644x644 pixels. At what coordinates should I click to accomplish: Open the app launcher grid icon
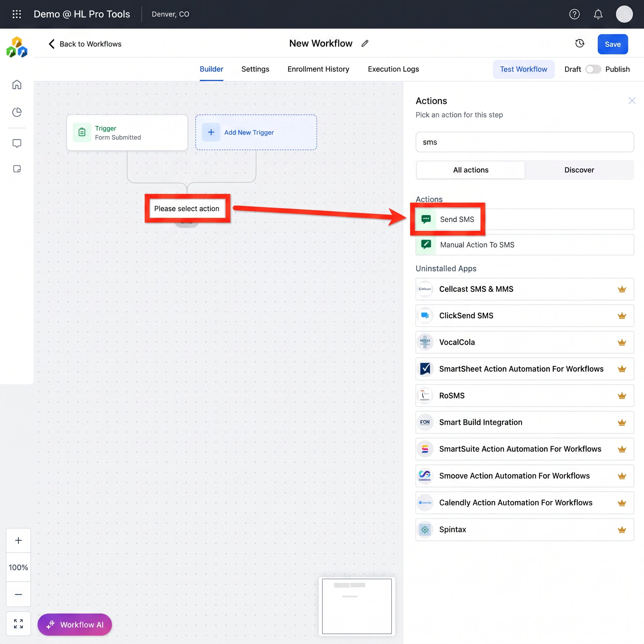17,14
